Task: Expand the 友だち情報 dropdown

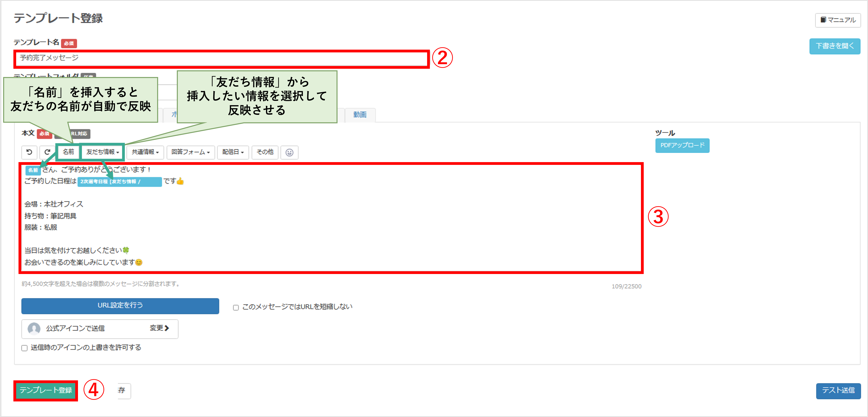Action: [102, 152]
